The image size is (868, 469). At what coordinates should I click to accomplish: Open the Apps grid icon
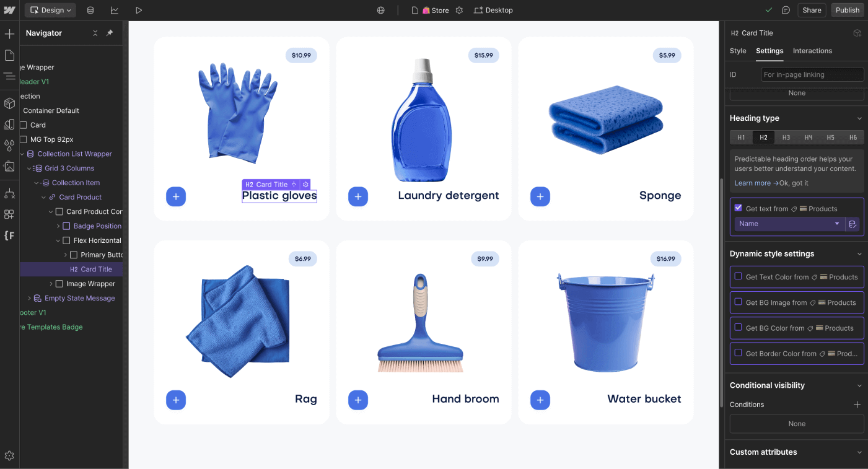point(9,214)
